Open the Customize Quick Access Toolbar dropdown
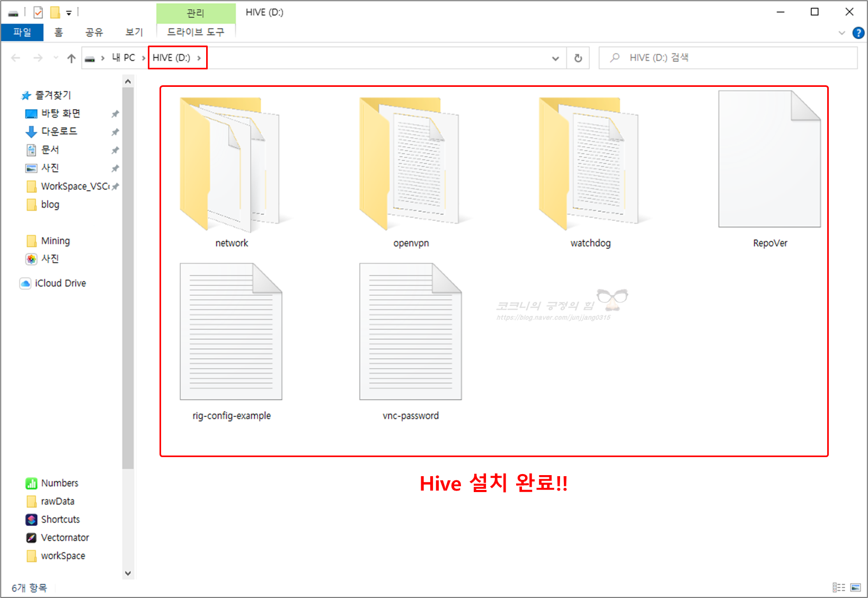 (x=69, y=13)
